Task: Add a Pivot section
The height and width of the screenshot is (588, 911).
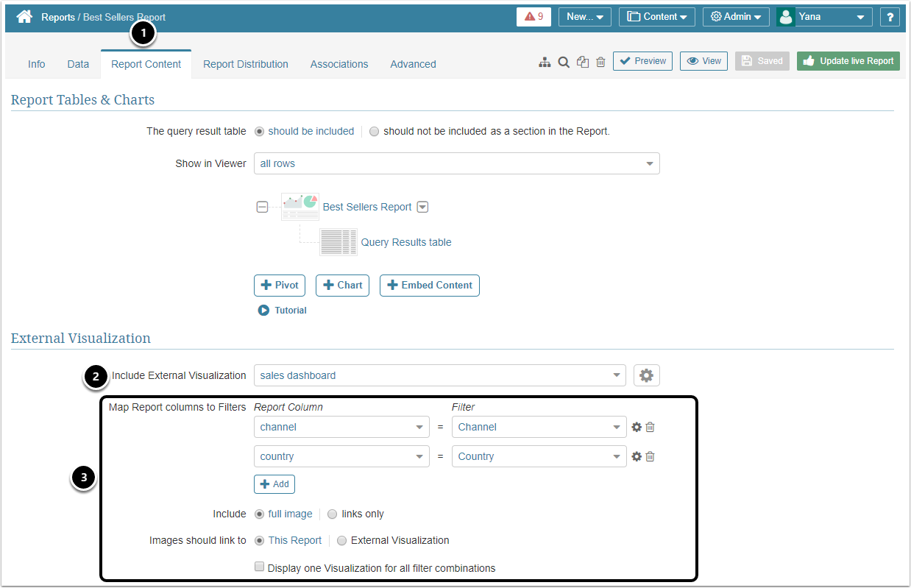Action: pyautogui.click(x=280, y=286)
